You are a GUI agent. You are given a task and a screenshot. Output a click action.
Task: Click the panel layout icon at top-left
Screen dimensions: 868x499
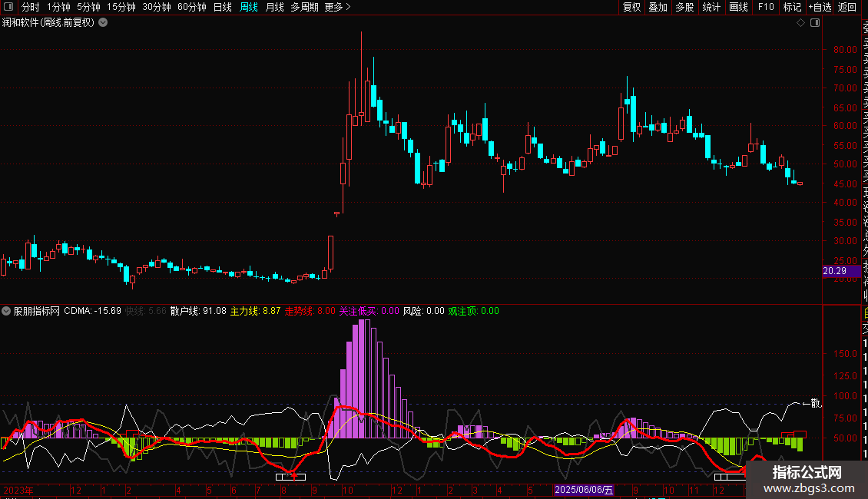(8, 7)
